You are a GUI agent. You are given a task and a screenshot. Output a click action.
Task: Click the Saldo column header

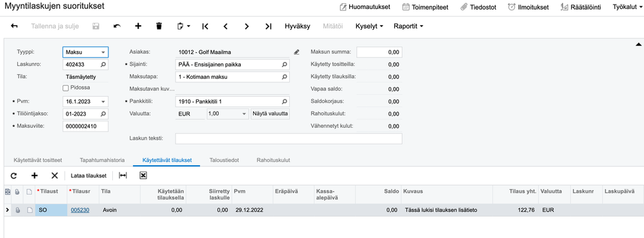(x=378, y=195)
